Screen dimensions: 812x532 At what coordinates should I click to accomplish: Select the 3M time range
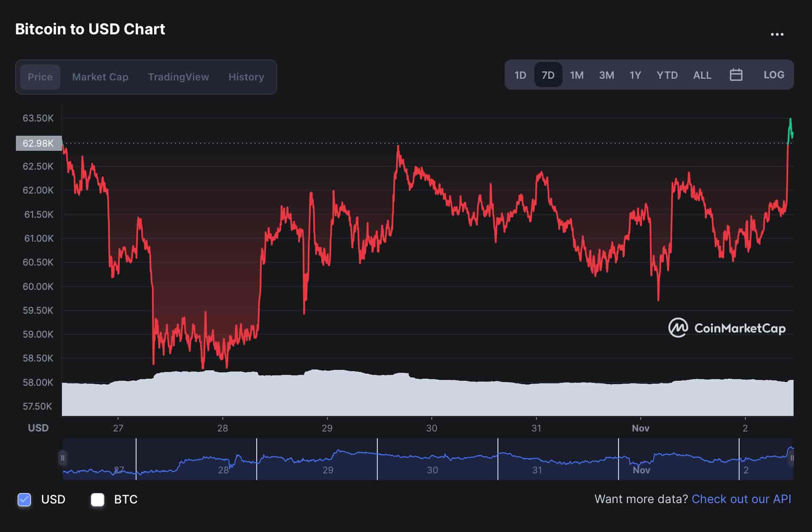606,75
